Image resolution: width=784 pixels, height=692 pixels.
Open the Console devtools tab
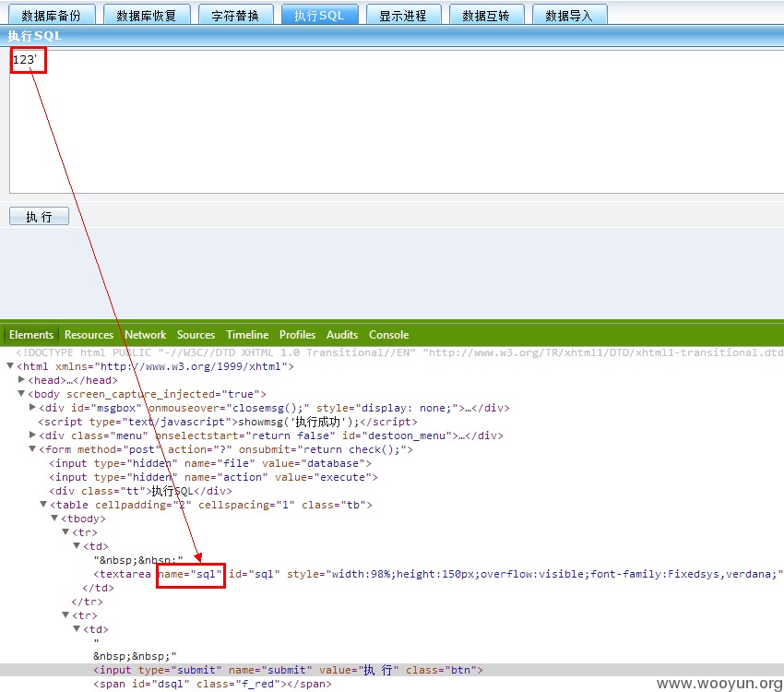click(389, 335)
